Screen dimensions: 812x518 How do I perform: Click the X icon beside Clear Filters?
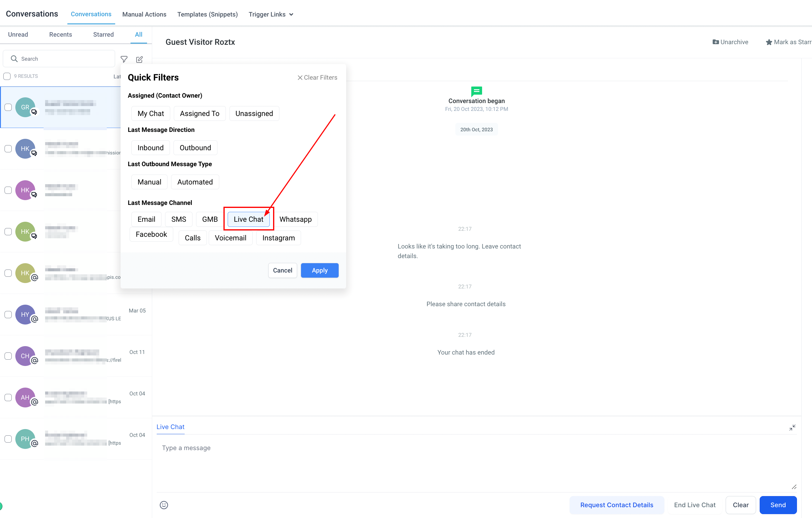tap(300, 78)
